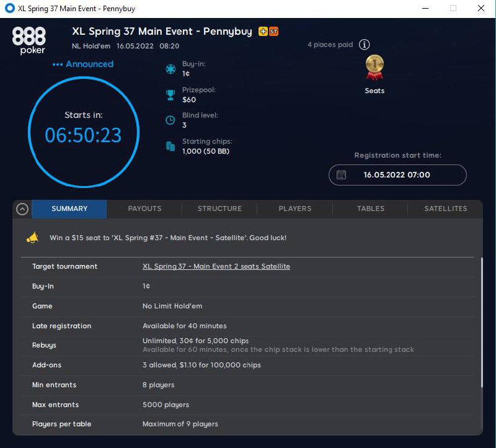496x448 pixels.
Task: Click the 'Seats' prize label
Action: pos(374,91)
